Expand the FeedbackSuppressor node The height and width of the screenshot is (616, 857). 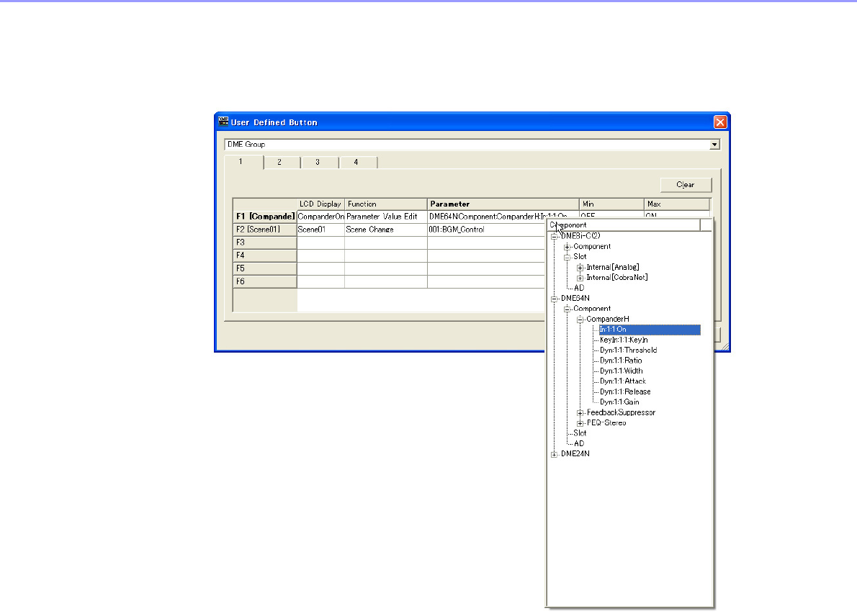pos(580,413)
